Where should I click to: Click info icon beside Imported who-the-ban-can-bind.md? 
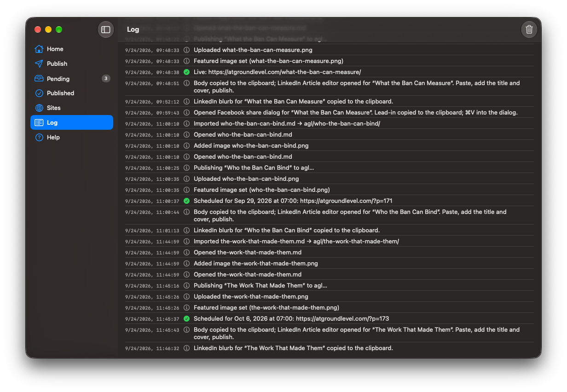(186, 123)
